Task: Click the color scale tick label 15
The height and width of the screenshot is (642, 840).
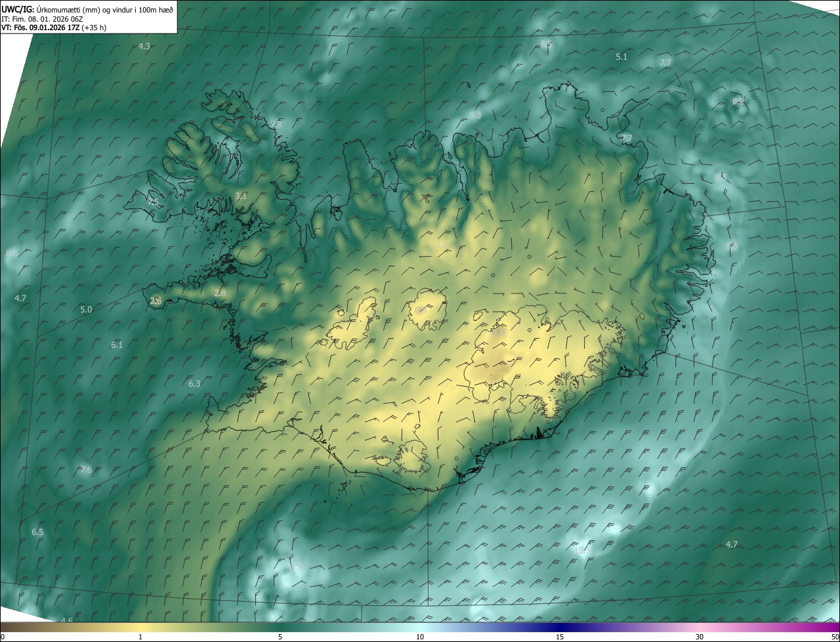Action: pos(560,637)
